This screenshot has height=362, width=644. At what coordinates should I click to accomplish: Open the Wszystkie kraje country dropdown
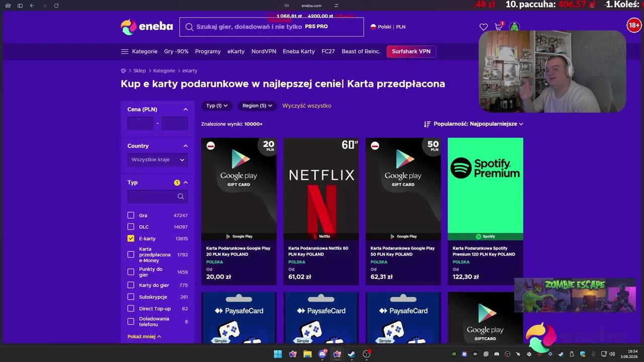point(157,160)
